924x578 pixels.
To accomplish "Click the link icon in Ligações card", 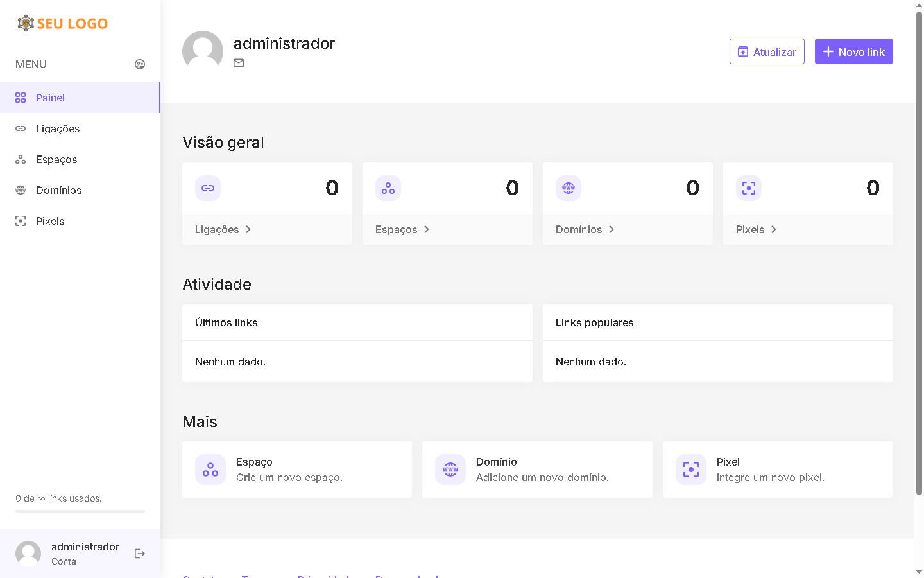I will (x=208, y=188).
